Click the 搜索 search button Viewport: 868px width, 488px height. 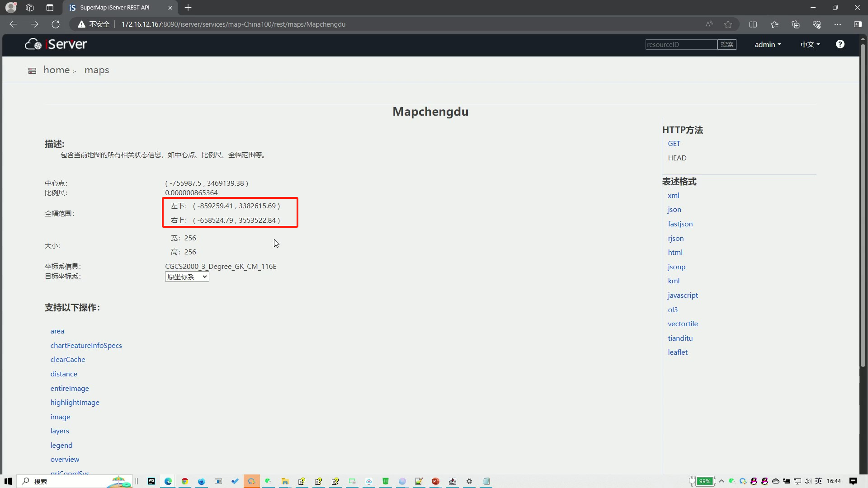[x=727, y=44]
